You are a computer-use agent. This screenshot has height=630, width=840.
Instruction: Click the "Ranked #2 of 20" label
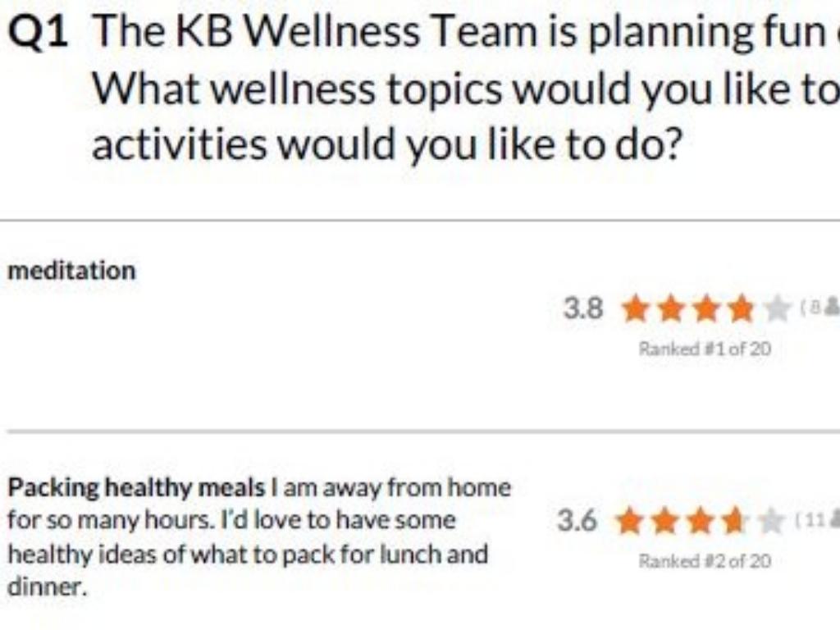[x=705, y=561]
